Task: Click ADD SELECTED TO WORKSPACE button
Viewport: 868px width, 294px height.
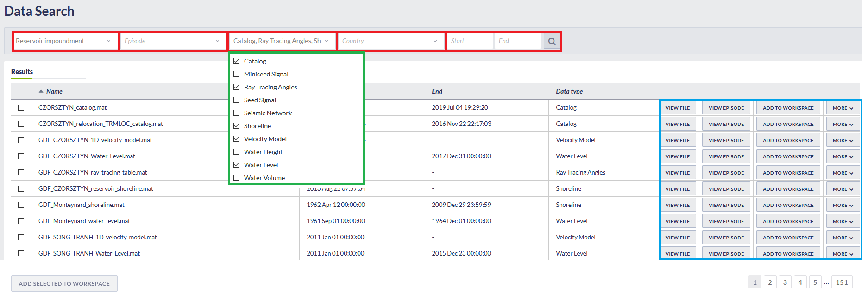Action: (64, 284)
